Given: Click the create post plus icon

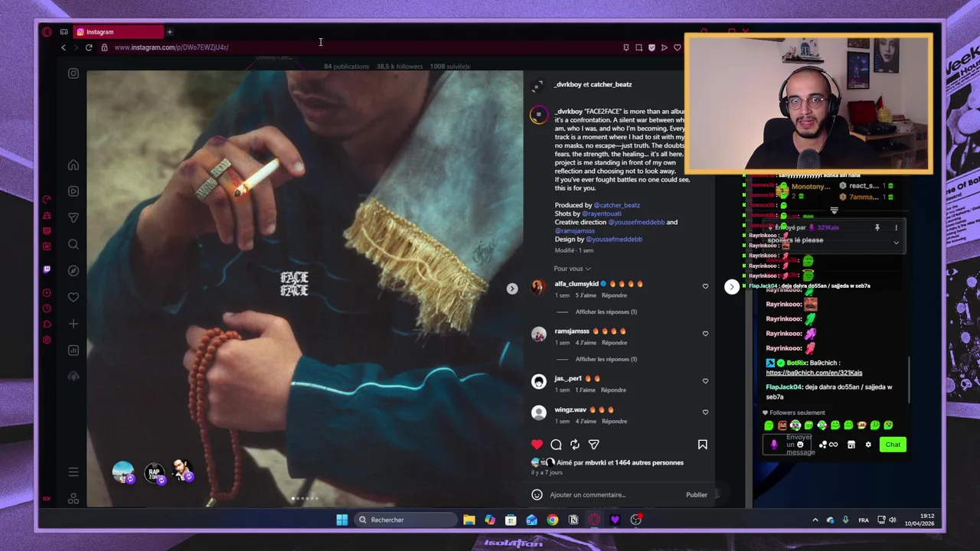Looking at the screenshot, I should (x=73, y=324).
